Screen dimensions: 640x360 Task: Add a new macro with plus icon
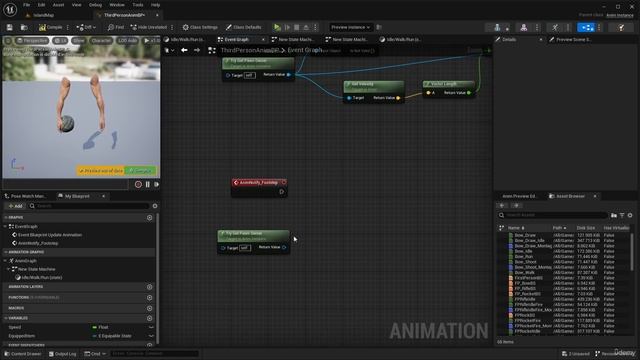coord(149,308)
